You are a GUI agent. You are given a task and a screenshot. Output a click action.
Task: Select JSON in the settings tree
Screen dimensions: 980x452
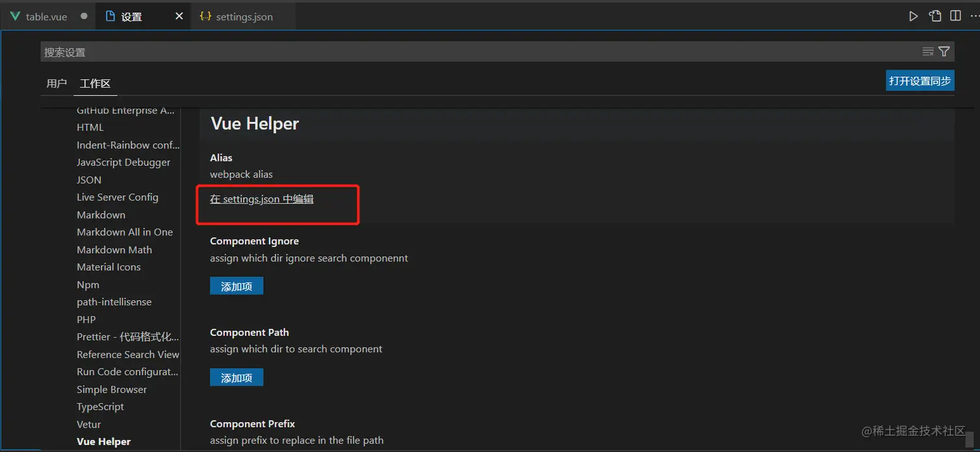pos(89,180)
